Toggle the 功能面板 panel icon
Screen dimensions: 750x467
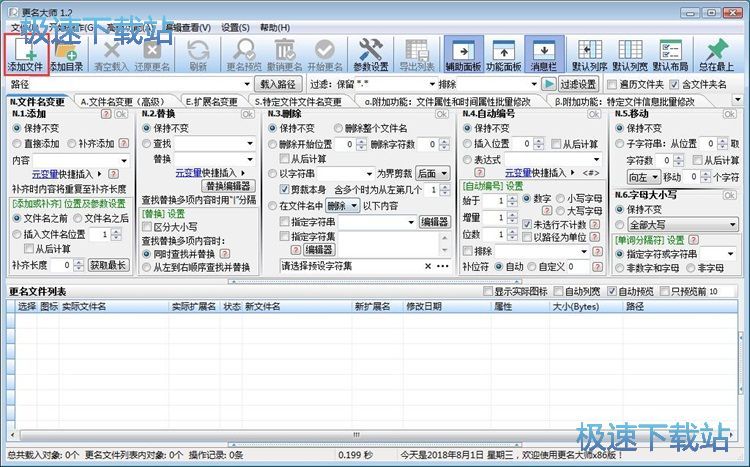pos(504,54)
